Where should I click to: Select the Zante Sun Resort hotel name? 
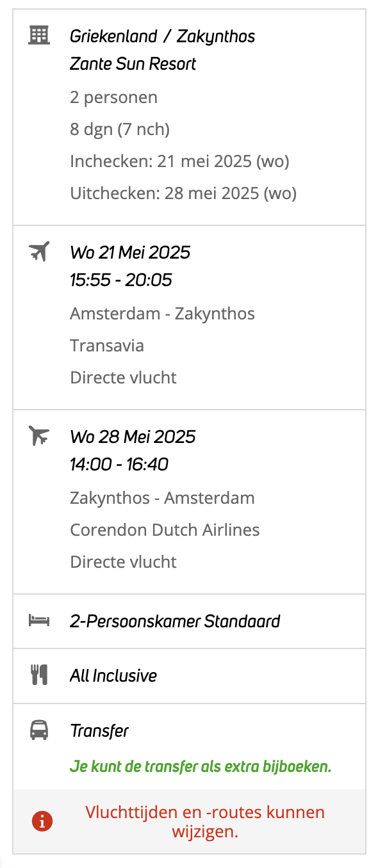click(x=133, y=64)
